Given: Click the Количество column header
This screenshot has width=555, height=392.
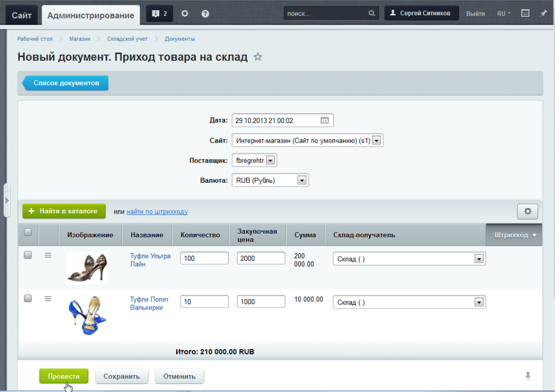Looking at the screenshot, I should coord(201,235).
